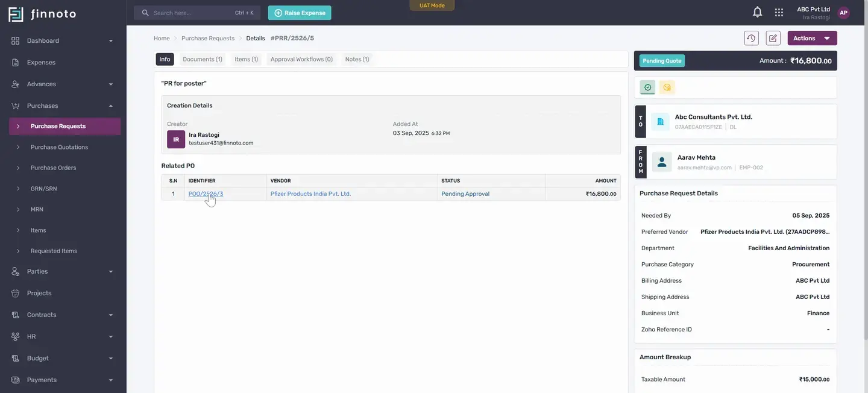The width and height of the screenshot is (868, 393).
Task: Open the Approval Workflows (0) tab
Action: tap(301, 59)
